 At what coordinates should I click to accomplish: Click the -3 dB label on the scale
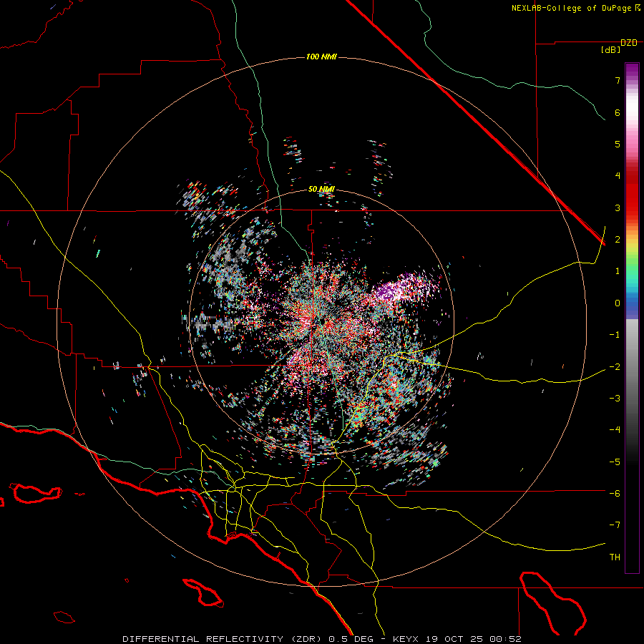(615, 398)
